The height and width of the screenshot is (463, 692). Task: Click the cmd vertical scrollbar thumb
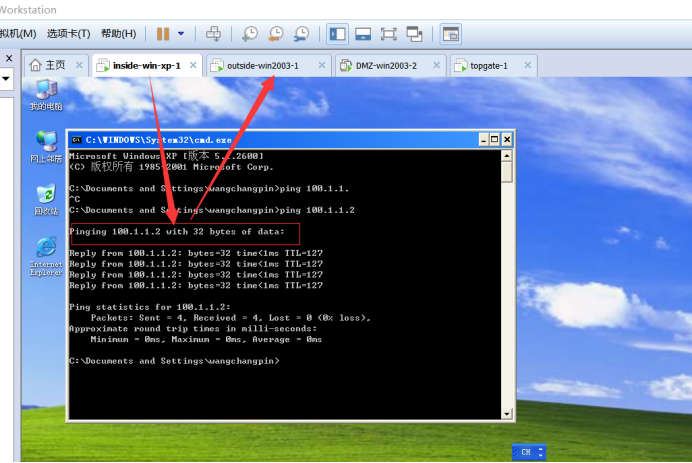coord(507,172)
